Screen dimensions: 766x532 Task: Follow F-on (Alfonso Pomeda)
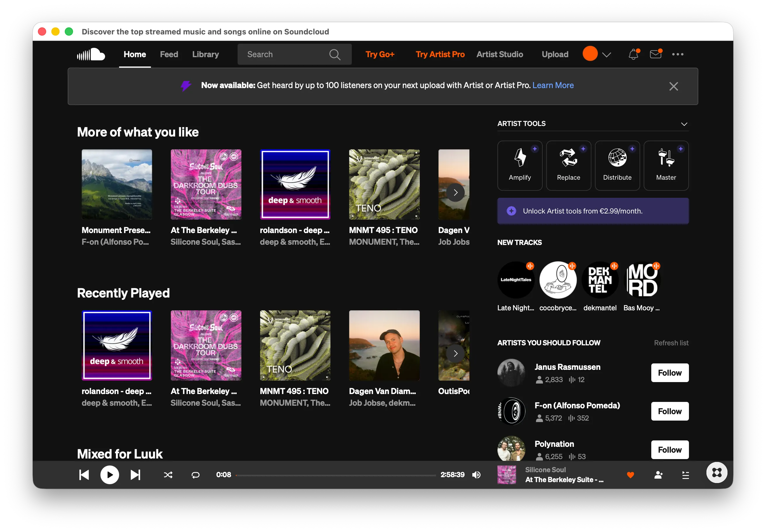coord(670,411)
